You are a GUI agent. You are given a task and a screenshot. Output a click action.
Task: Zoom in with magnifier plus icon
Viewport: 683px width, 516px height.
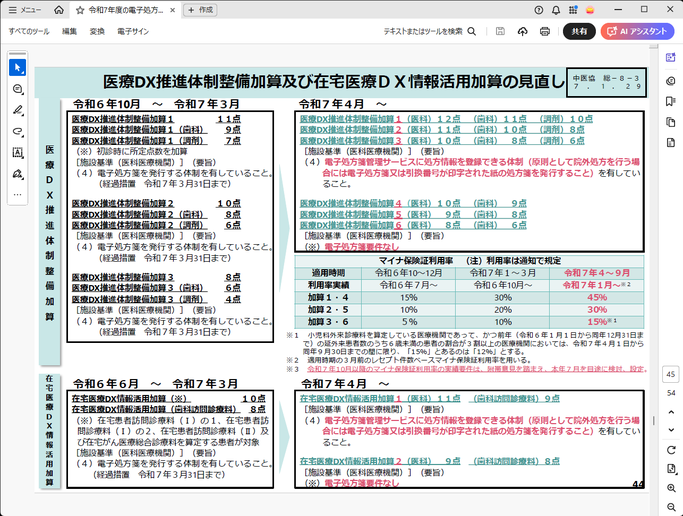click(x=671, y=488)
